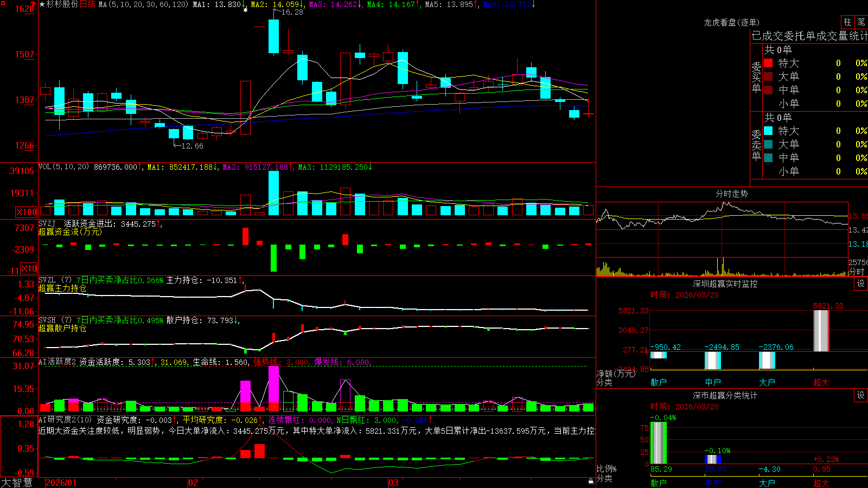Click the 散户 bar in 深市超赢分类统计 chart
The width and height of the screenshot is (868, 488).
pos(659,443)
